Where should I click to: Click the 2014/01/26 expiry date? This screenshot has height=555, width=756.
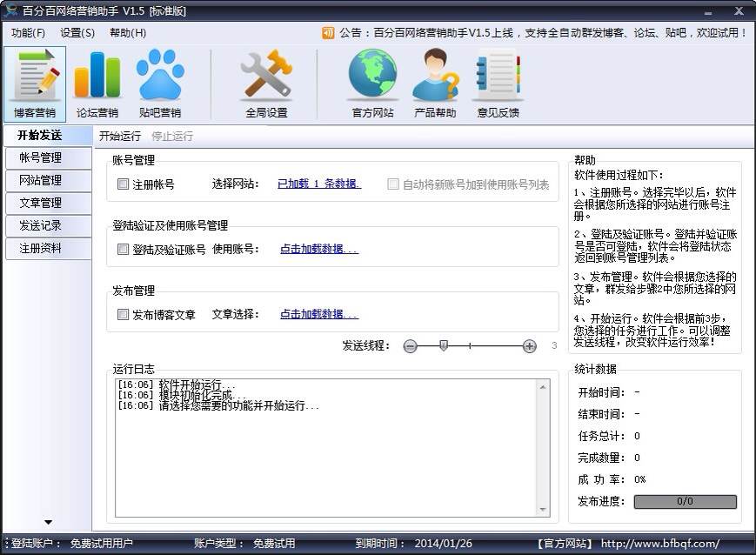pyautogui.click(x=443, y=544)
